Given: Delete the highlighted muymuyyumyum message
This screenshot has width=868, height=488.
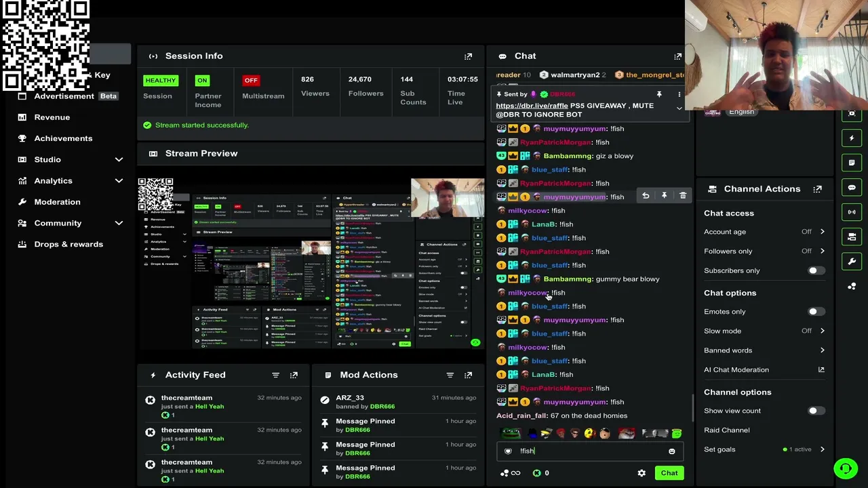Looking at the screenshot, I should pyautogui.click(x=683, y=196).
